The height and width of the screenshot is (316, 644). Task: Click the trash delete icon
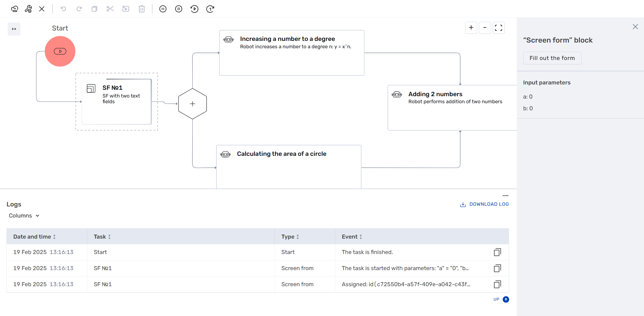(x=142, y=9)
